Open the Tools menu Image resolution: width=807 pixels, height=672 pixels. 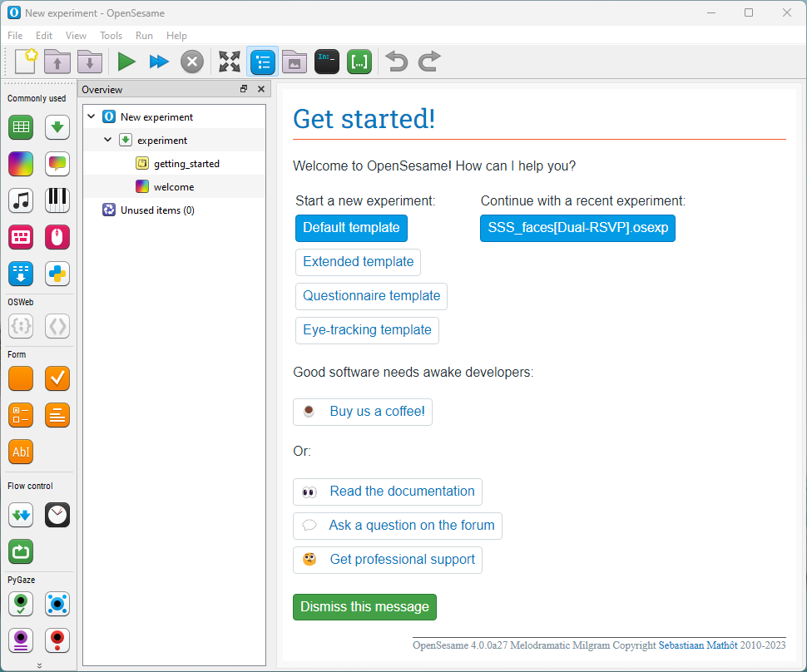(111, 36)
